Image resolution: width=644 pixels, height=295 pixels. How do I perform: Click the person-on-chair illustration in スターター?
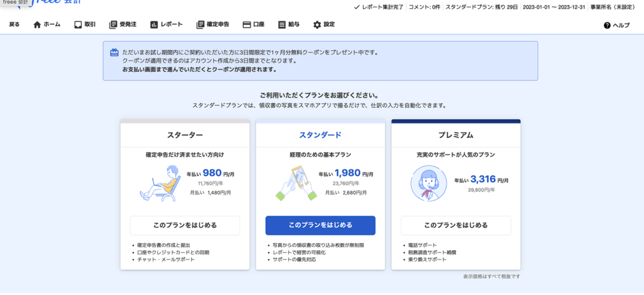[x=160, y=183]
